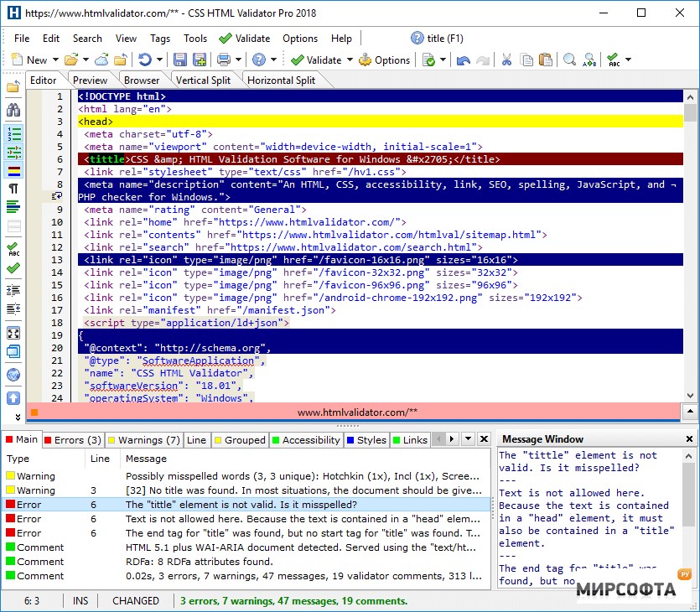Toggle line highlighting color bars icon
Screen dimensions: 700x612
pyautogui.click(x=13, y=171)
